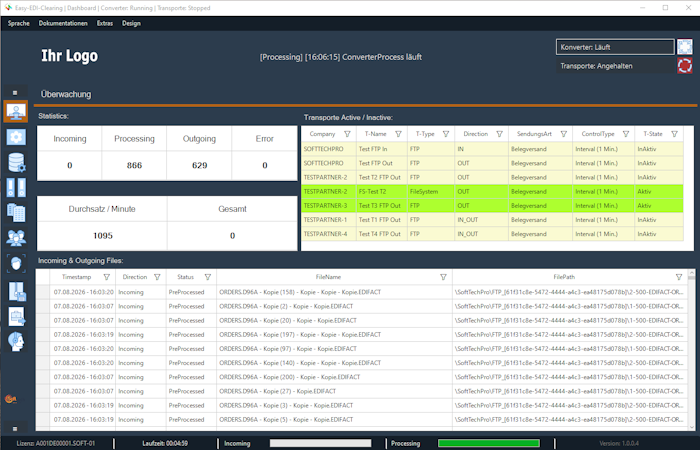
Task: Open the Extras menu
Action: coord(105,23)
